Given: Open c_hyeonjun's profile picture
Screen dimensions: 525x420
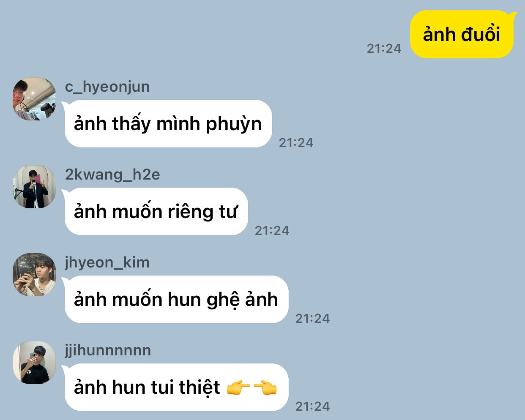Looking at the screenshot, I should pyautogui.click(x=34, y=99).
